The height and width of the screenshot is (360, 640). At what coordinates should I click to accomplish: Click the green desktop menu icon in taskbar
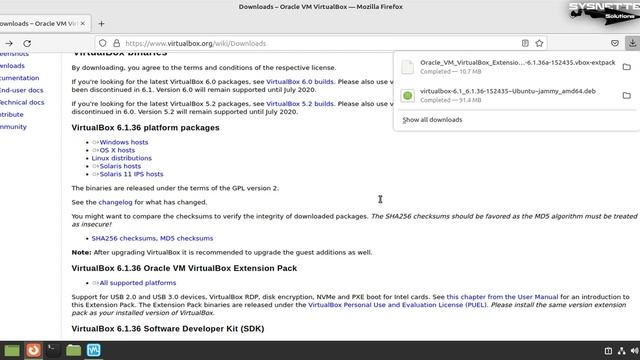[12, 351]
